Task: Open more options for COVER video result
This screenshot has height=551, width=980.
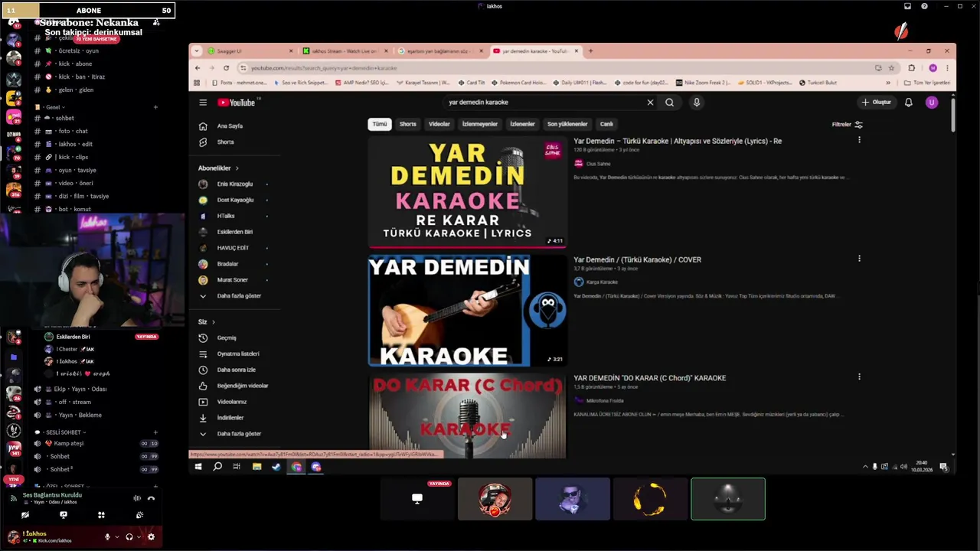Action: 859,259
